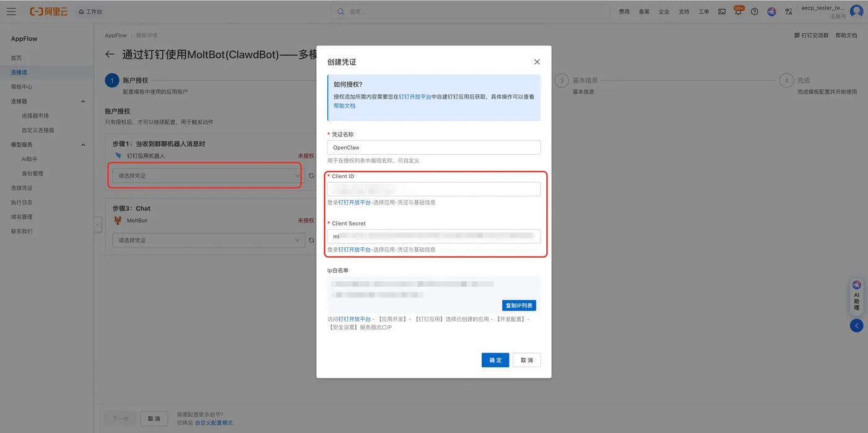
Task: Open 连接器市场 in the sidebar
Action: pyautogui.click(x=35, y=116)
